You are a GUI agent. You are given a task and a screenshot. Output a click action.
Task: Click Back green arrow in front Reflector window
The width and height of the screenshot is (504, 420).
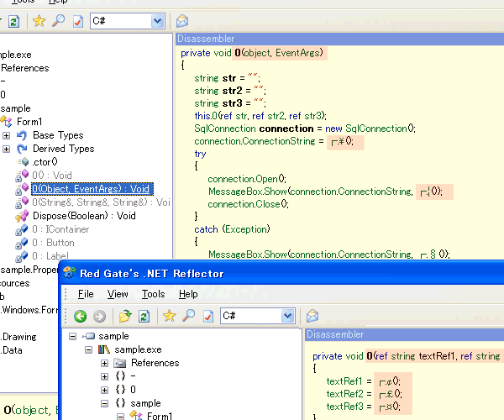pos(80,316)
